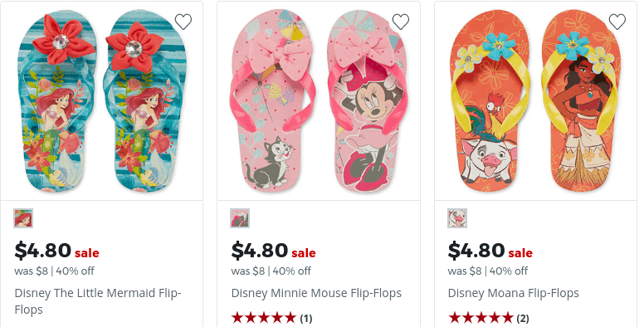644x327 pixels.
Task: Click the $4.80 sale price of Little Mermaid
Action: [42, 250]
